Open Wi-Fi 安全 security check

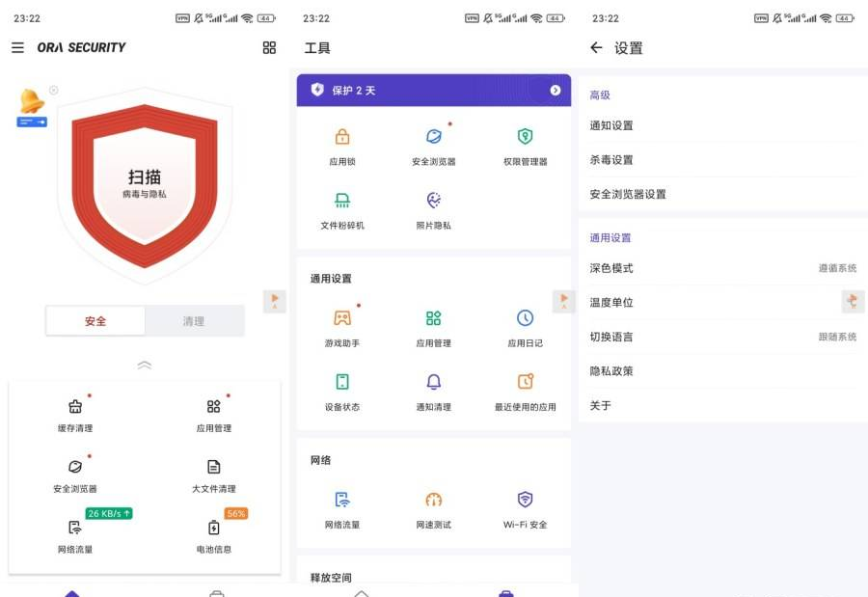tap(525, 508)
